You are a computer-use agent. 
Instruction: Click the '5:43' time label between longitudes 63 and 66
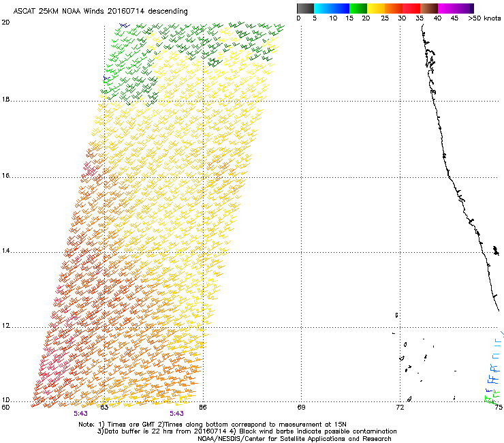coord(177,414)
